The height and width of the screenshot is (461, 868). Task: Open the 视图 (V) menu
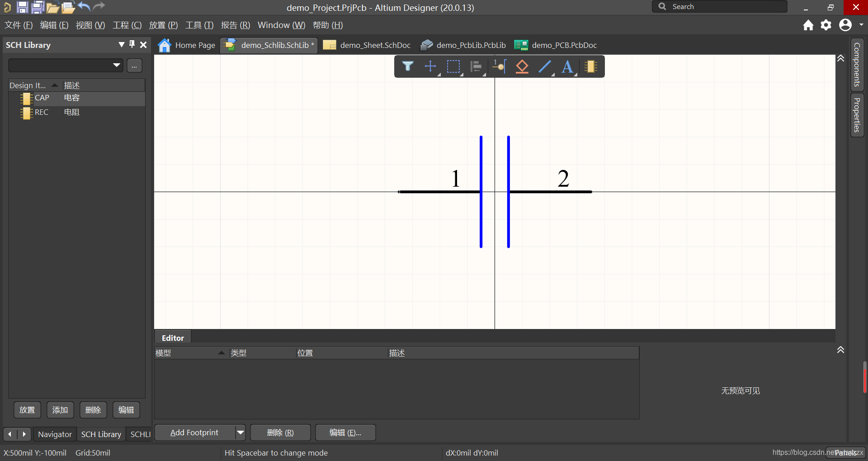(x=90, y=25)
